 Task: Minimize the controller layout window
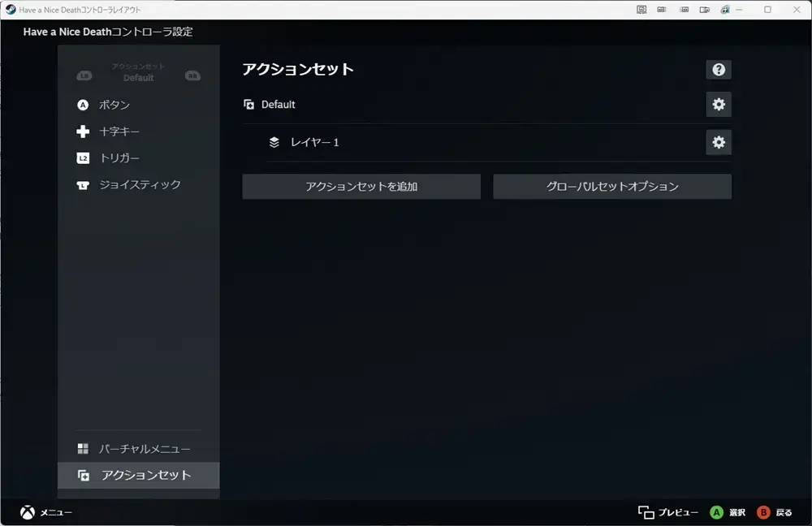[739, 9]
